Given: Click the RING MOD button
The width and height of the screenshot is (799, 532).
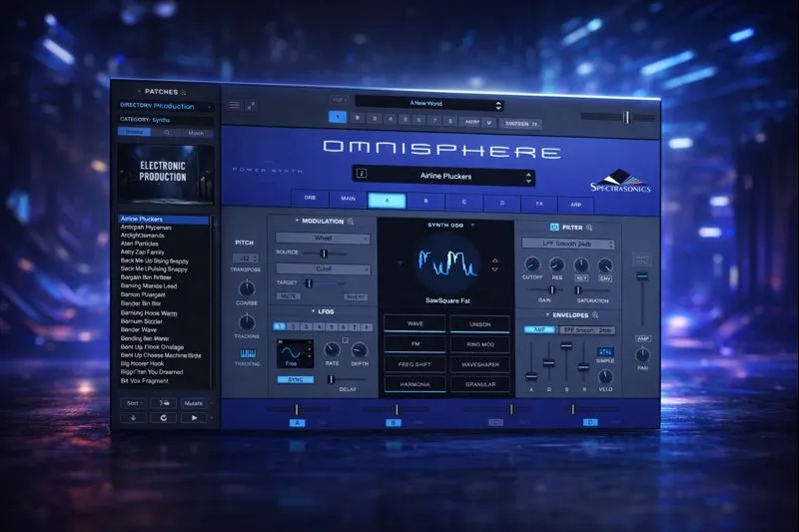Looking at the screenshot, I should point(480,344).
